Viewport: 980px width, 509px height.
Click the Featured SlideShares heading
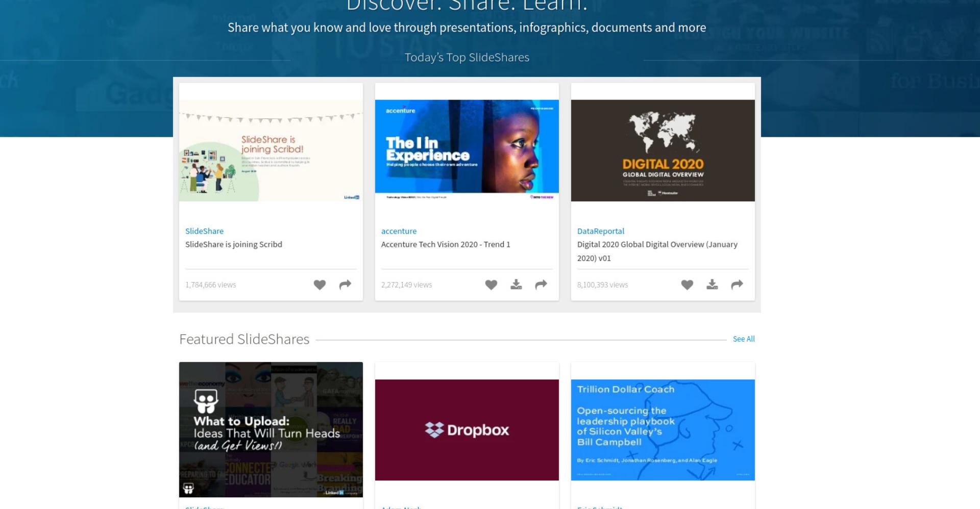[244, 339]
